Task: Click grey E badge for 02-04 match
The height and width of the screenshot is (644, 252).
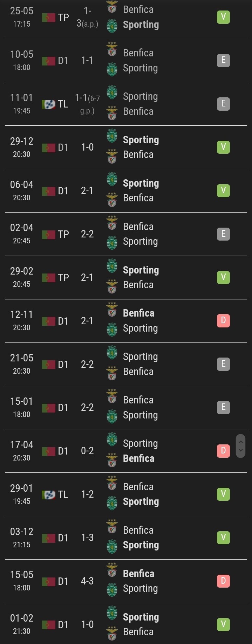Action: pyautogui.click(x=223, y=234)
